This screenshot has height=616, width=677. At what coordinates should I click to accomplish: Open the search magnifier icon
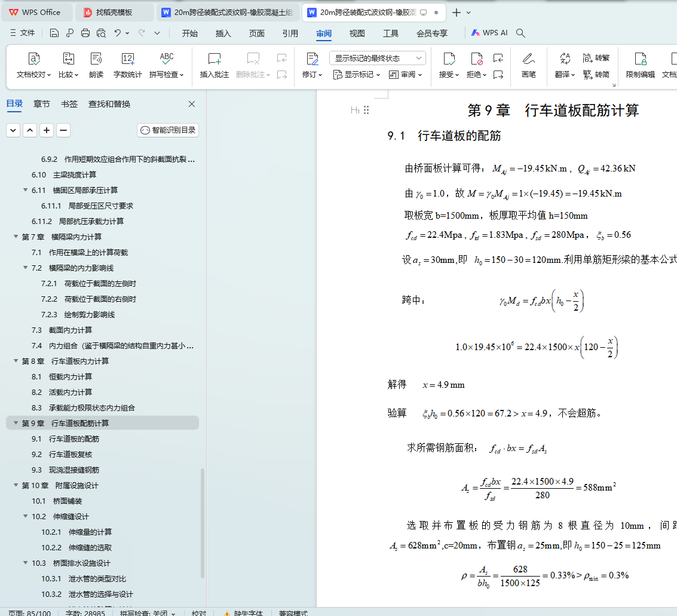[520, 33]
